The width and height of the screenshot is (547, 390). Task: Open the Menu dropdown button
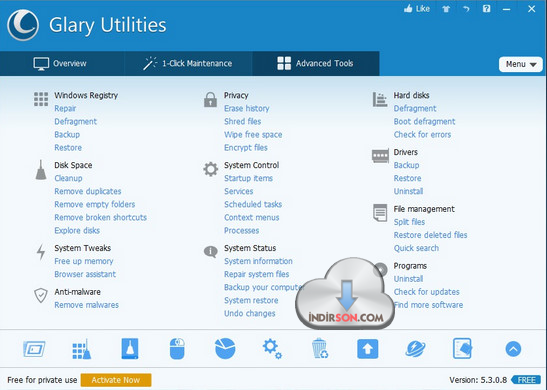[520, 64]
